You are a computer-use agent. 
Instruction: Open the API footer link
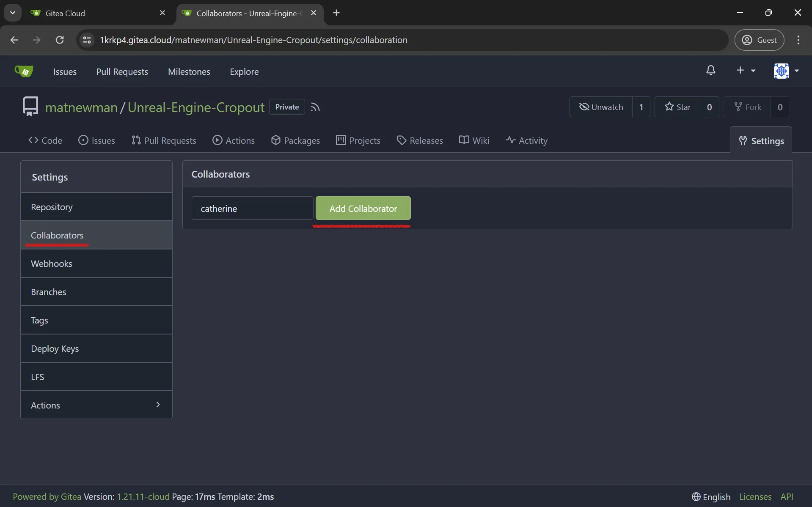click(787, 497)
